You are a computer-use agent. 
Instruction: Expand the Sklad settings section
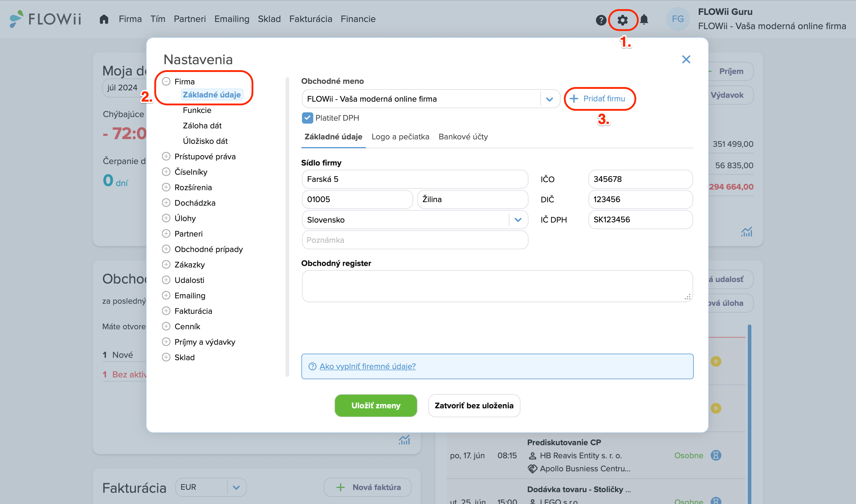click(x=166, y=357)
